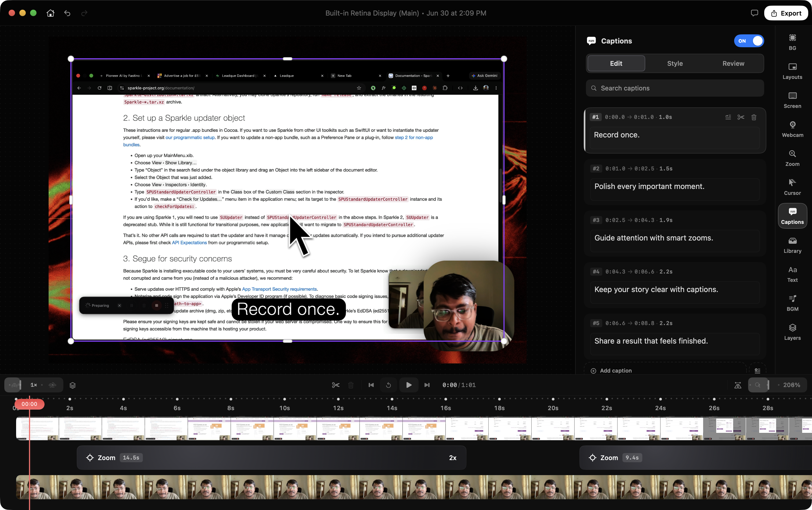The image size is (812, 510).
Task: Open the comments speech bubble icon
Action: (754, 13)
